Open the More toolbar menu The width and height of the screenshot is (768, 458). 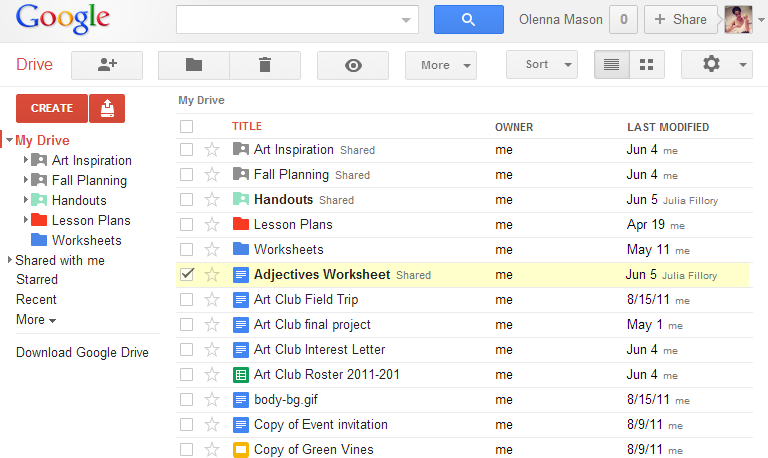(440, 65)
